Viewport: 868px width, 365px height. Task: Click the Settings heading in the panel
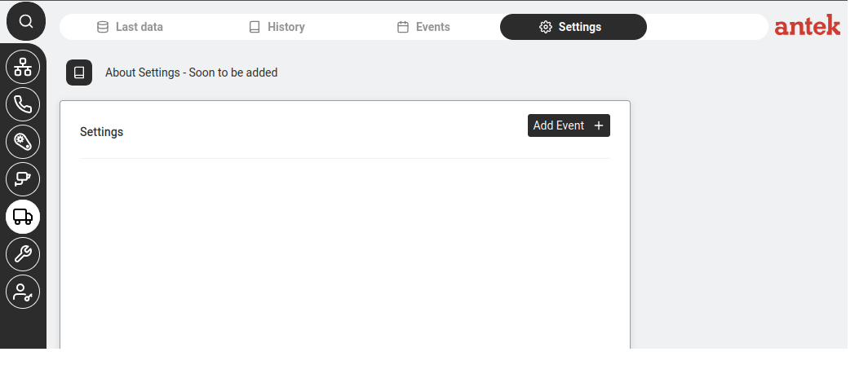(102, 132)
